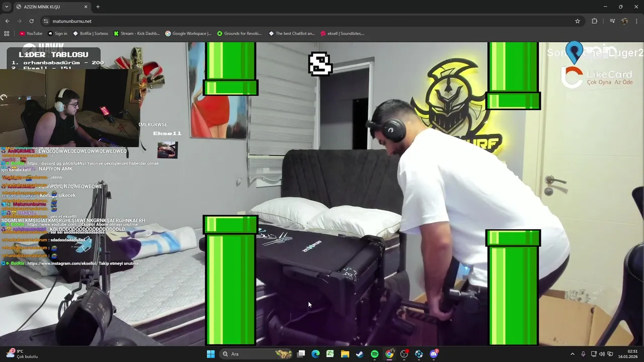Close the AZİZİN MİNİK KUŞU tab

click(x=86, y=7)
